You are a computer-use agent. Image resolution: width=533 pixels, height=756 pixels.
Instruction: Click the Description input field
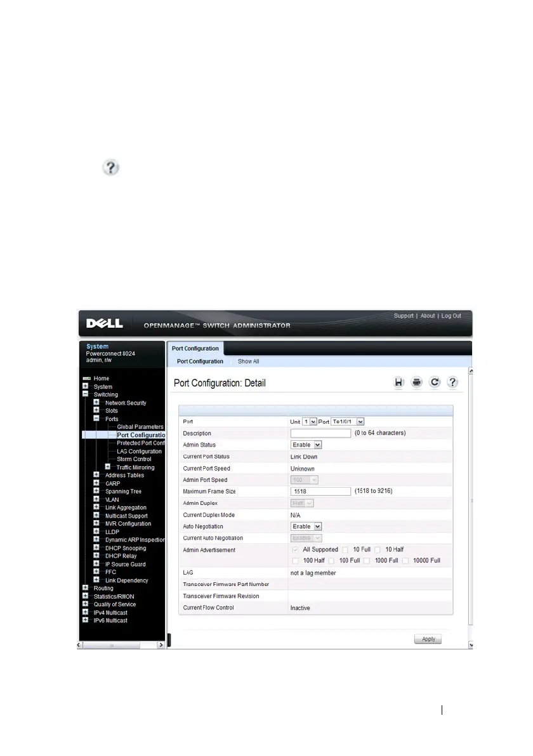pyautogui.click(x=320, y=433)
